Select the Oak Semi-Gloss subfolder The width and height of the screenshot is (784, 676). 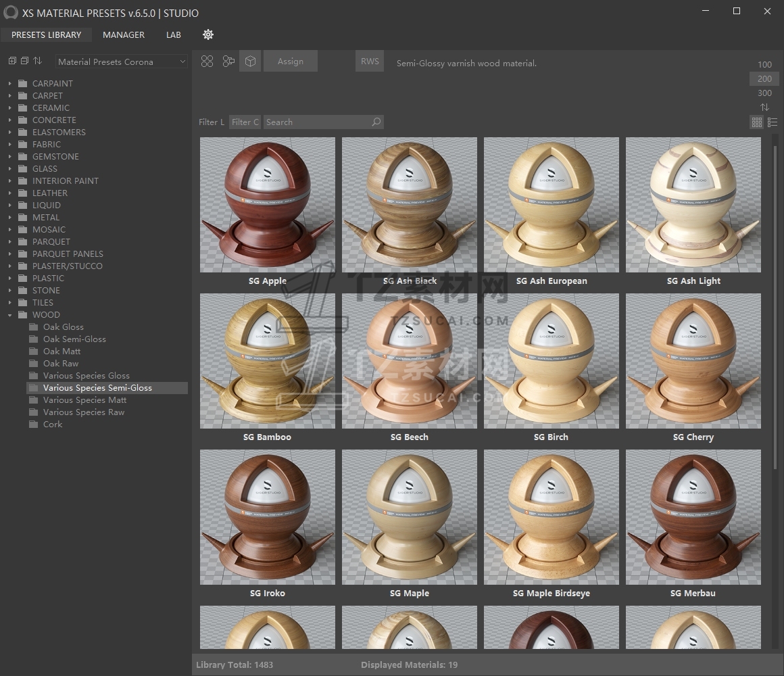pyautogui.click(x=74, y=339)
